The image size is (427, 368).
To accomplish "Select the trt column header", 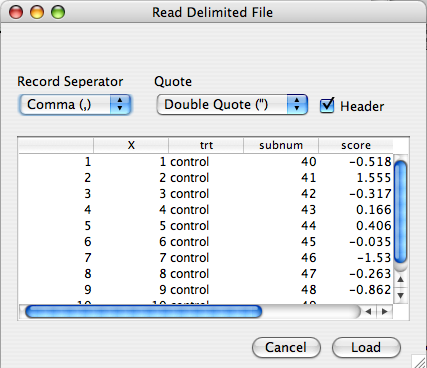I will tap(206, 145).
